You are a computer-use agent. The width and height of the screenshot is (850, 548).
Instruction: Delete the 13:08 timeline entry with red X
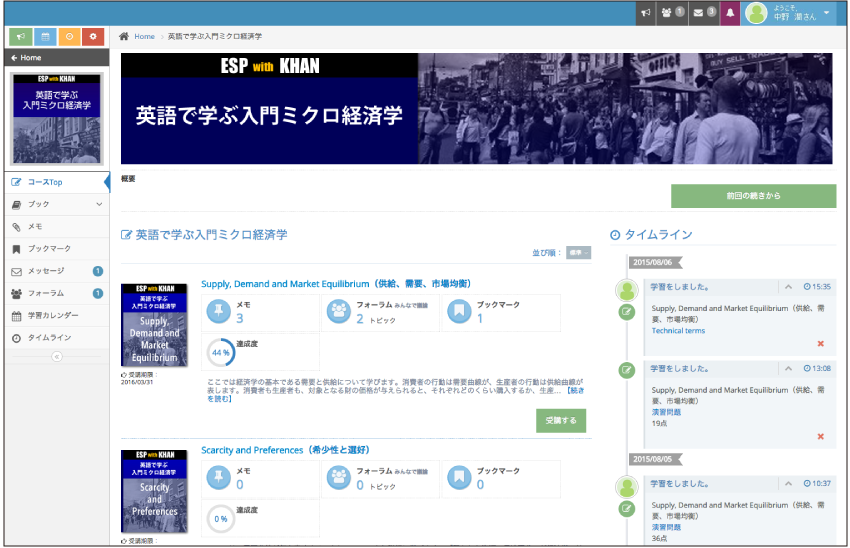[x=821, y=436]
